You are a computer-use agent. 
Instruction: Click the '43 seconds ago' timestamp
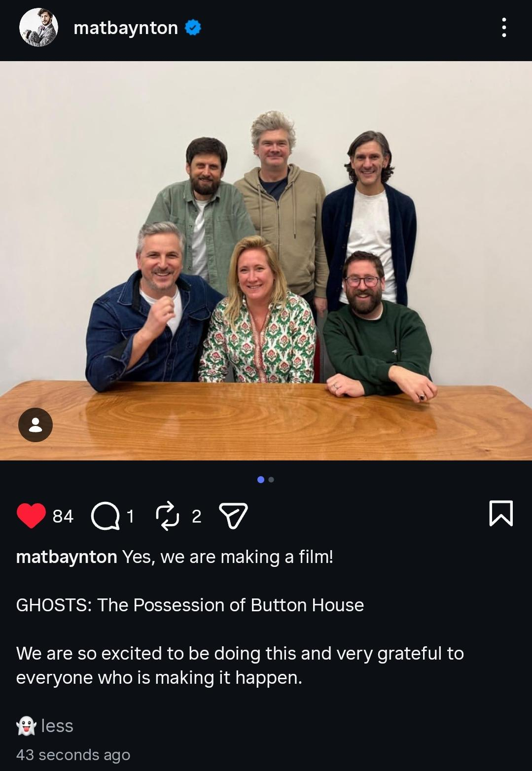tap(73, 755)
